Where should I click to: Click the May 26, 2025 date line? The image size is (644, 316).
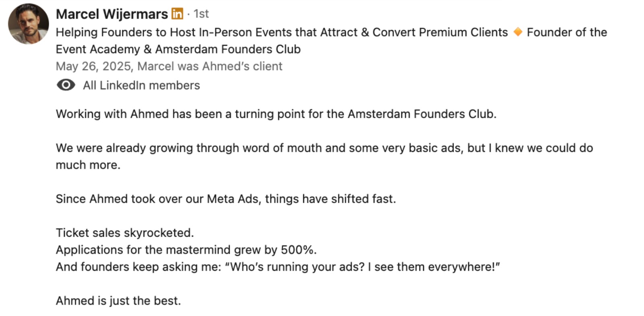click(169, 66)
